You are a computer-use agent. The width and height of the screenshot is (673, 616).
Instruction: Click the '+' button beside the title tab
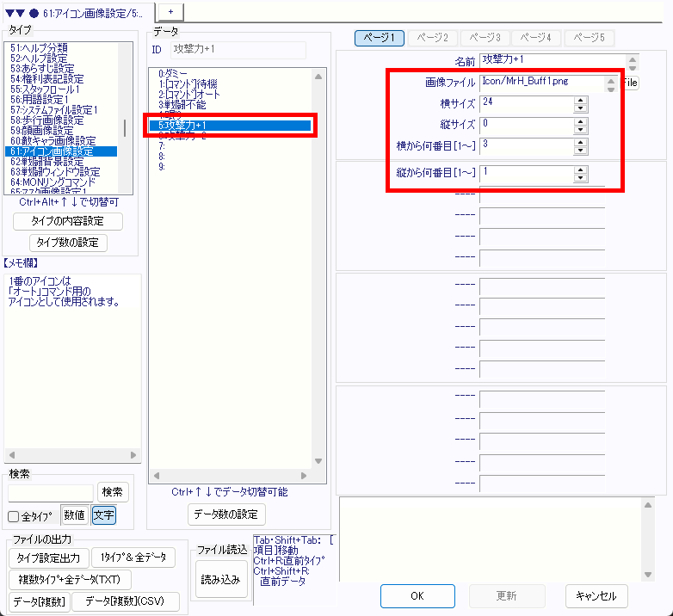click(x=170, y=10)
